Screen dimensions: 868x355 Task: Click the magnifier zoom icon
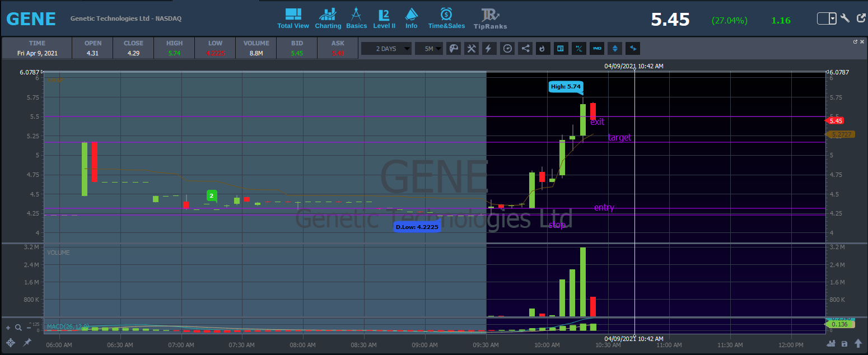pos(18,328)
